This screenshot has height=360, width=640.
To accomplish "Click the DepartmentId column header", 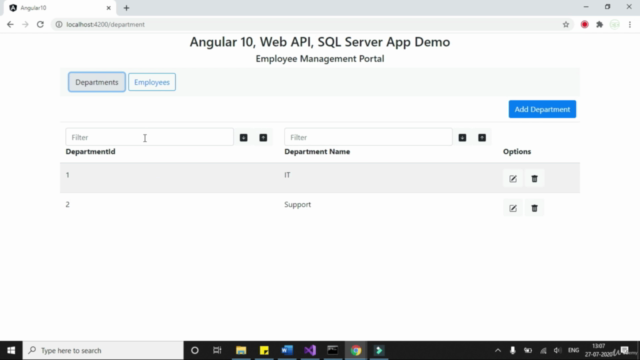I will click(90, 151).
